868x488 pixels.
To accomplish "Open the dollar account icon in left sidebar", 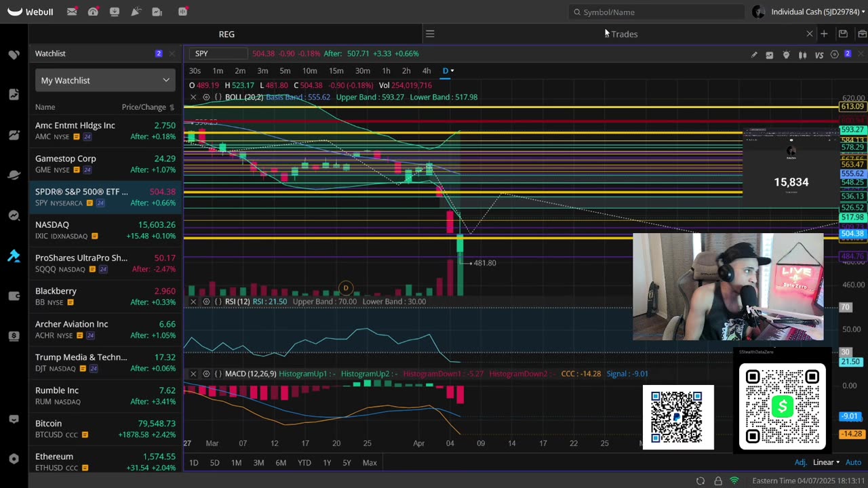I will (14, 335).
